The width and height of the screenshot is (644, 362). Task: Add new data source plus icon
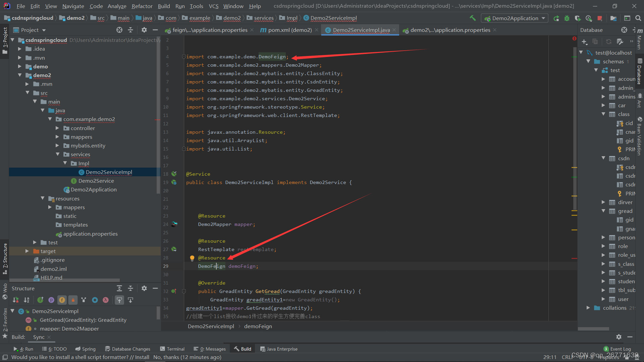point(584,42)
